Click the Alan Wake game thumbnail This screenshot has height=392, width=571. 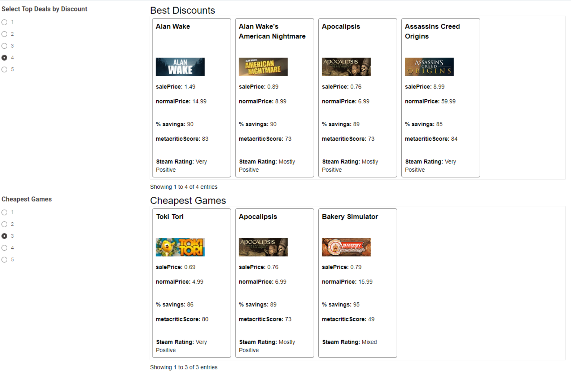(180, 67)
